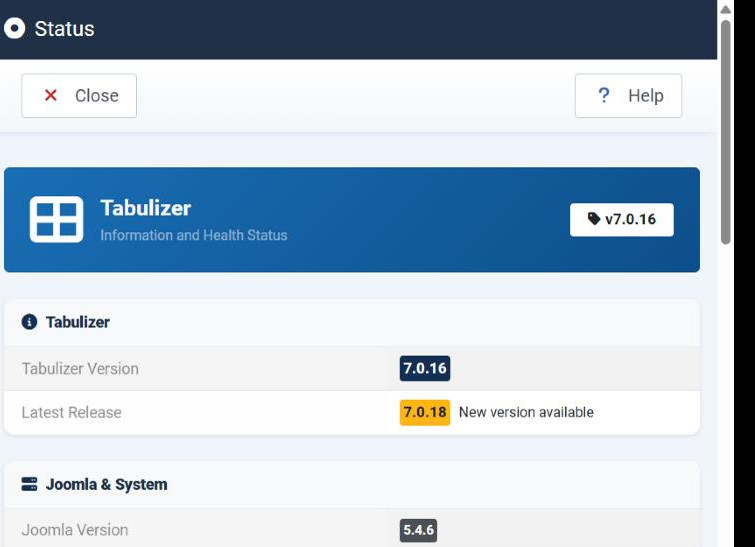Screen dimensions: 755x547
Task: Click the Close button
Action: 79,95
